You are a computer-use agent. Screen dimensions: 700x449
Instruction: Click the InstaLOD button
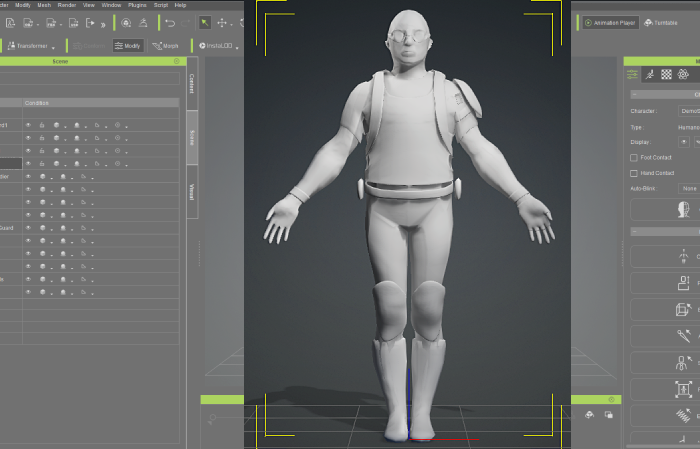click(x=216, y=46)
